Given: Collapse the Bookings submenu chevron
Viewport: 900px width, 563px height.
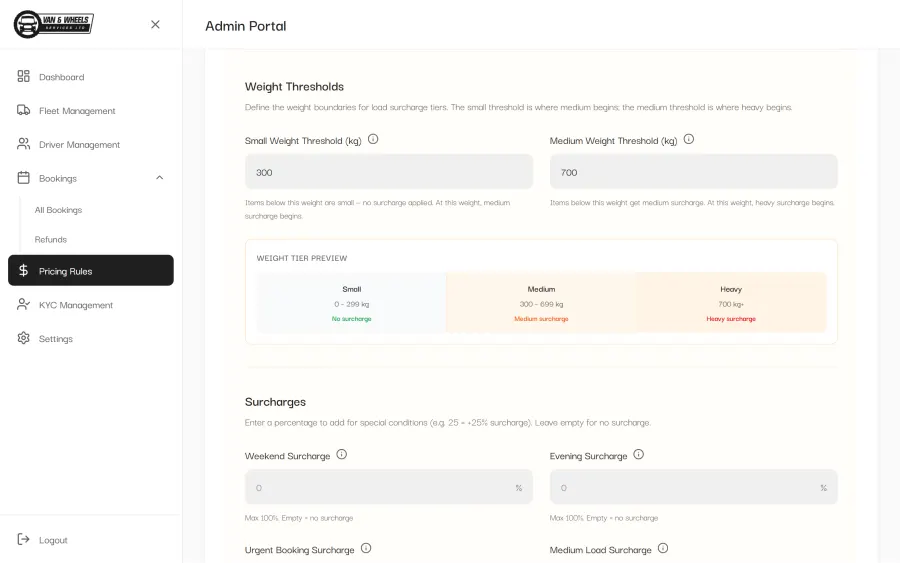Looking at the screenshot, I should [x=160, y=178].
